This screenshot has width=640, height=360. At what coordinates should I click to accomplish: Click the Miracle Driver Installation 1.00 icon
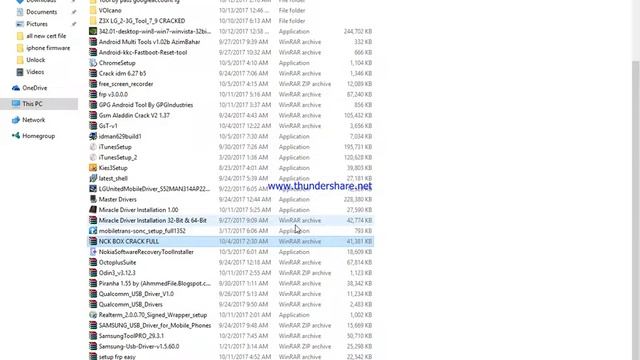pos(93,210)
